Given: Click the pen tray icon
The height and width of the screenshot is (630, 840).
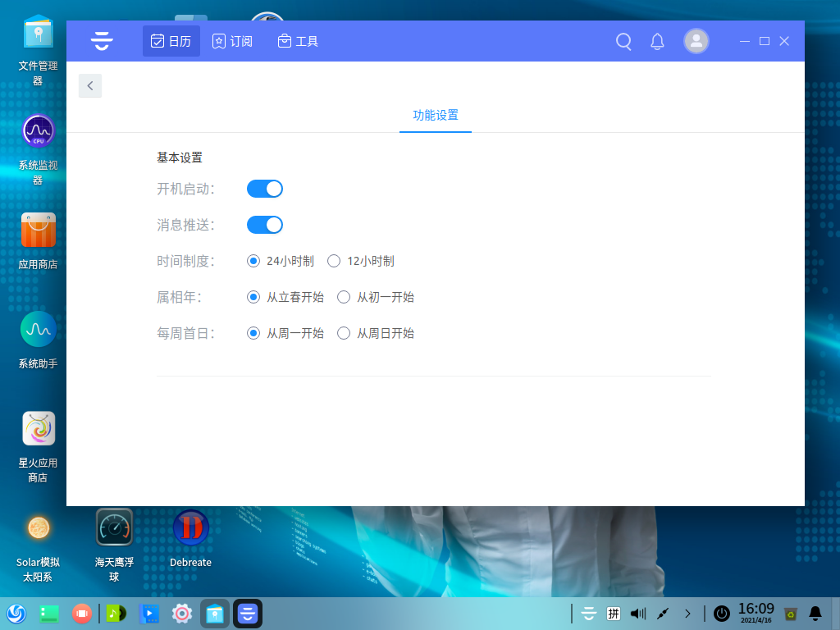Looking at the screenshot, I should pyautogui.click(x=663, y=614).
